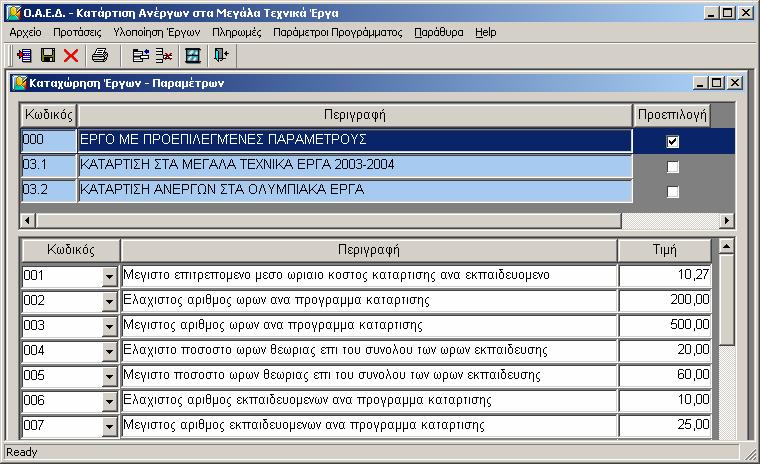Select the row ΚΑΤΑΡΤΙΣΗ ΑΝΕΡΓΩΝ ΣΤΑ ΟΛΥΜΠΙΑΚΑ ΕΡΓΑ
This screenshot has width=760, height=464.
(355, 191)
